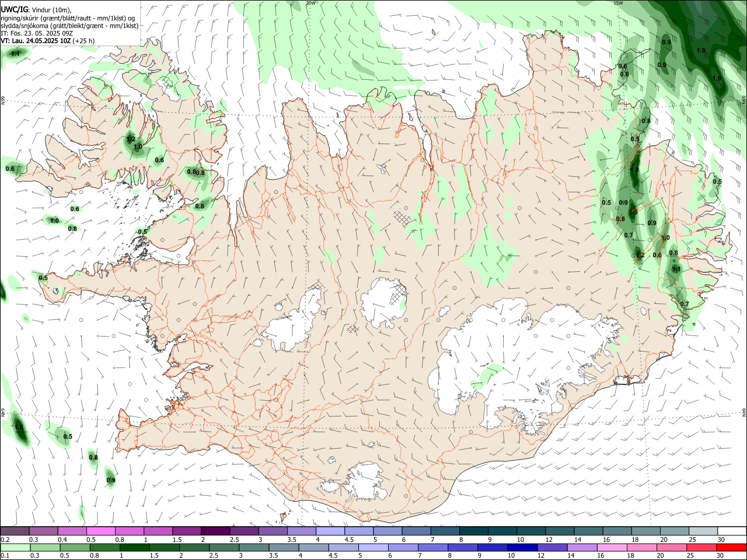Click the 'slydda/snjókoma' legend description line
This screenshot has width=747, height=560.
tap(69, 25)
